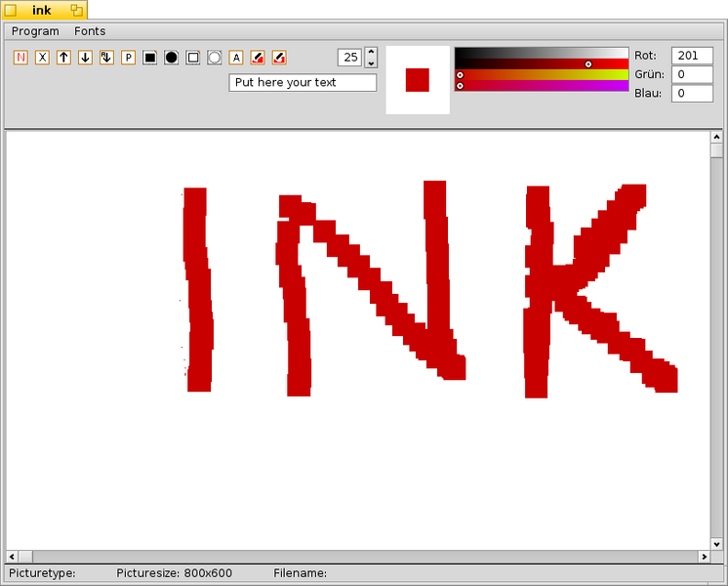Click the down arrow icon marked R

[x=106, y=58]
